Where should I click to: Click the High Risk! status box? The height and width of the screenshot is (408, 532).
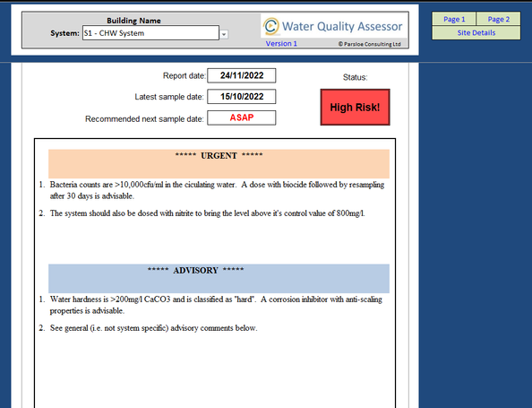[355, 108]
